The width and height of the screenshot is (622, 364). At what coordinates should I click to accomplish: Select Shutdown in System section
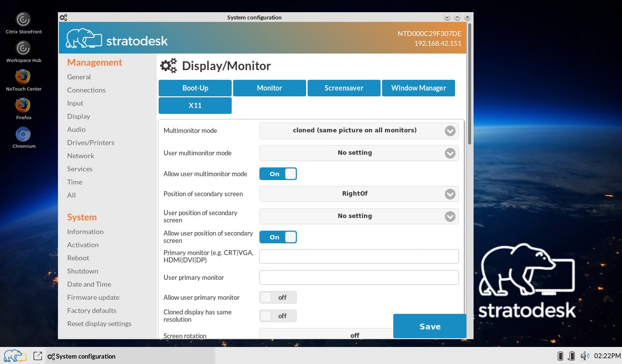tap(83, 271)
